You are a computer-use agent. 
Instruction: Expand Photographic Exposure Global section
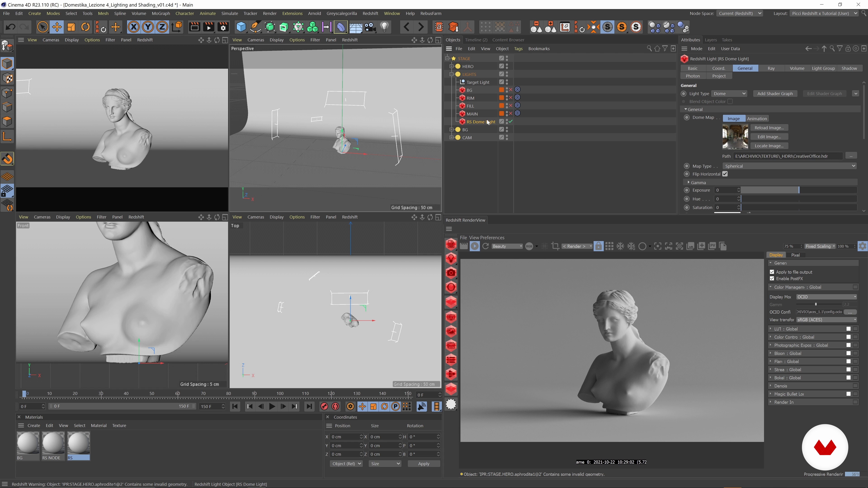click(771, 345)
